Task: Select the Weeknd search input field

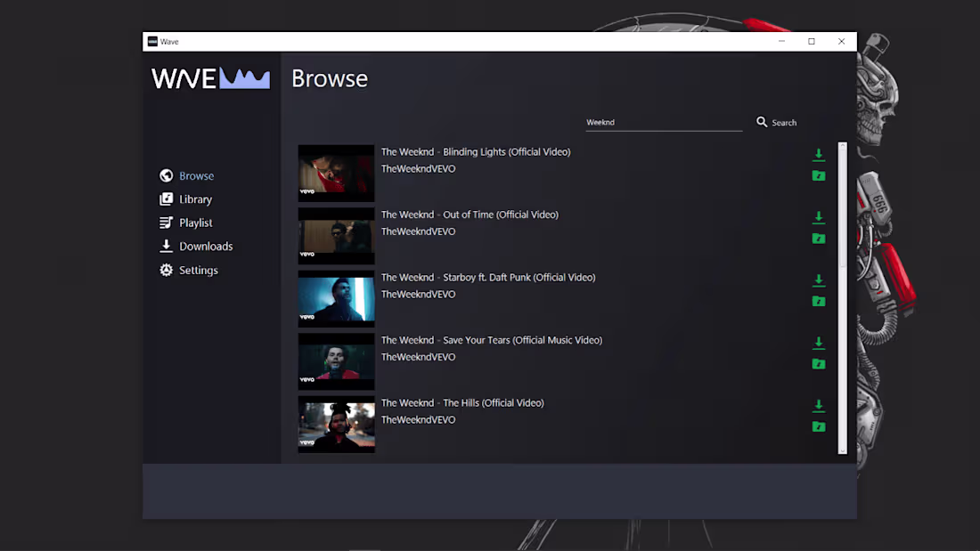Action: point(664,122)
